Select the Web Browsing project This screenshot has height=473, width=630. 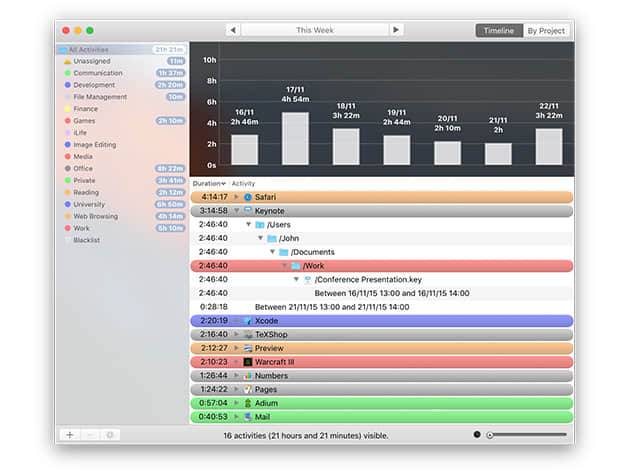(x=122, y=216)
